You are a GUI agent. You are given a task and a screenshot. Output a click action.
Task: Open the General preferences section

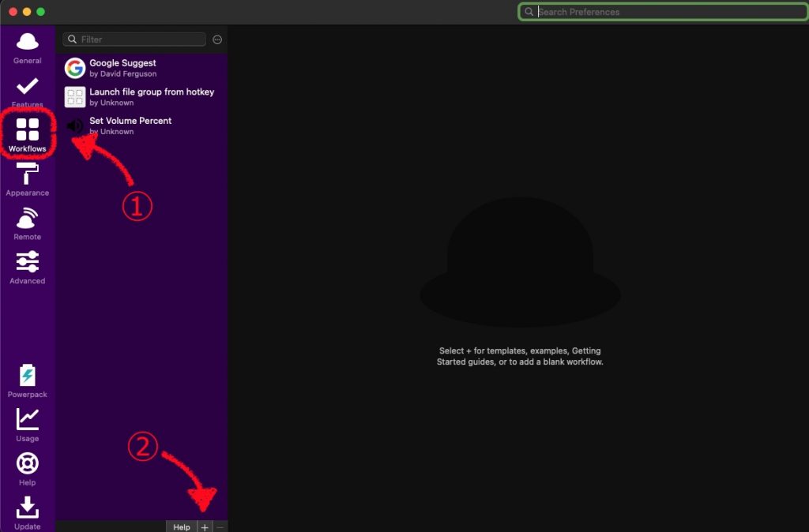[x=27, y=49]
